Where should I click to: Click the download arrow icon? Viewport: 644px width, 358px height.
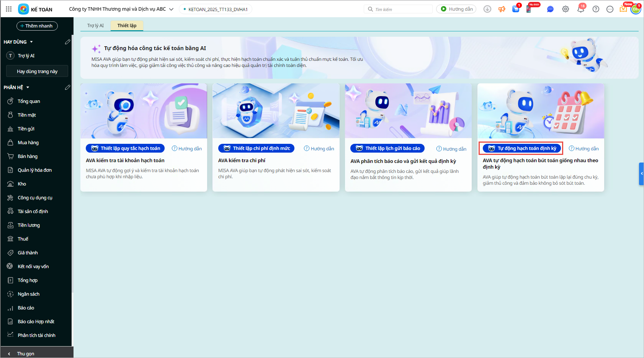click(x=487, y=9)
